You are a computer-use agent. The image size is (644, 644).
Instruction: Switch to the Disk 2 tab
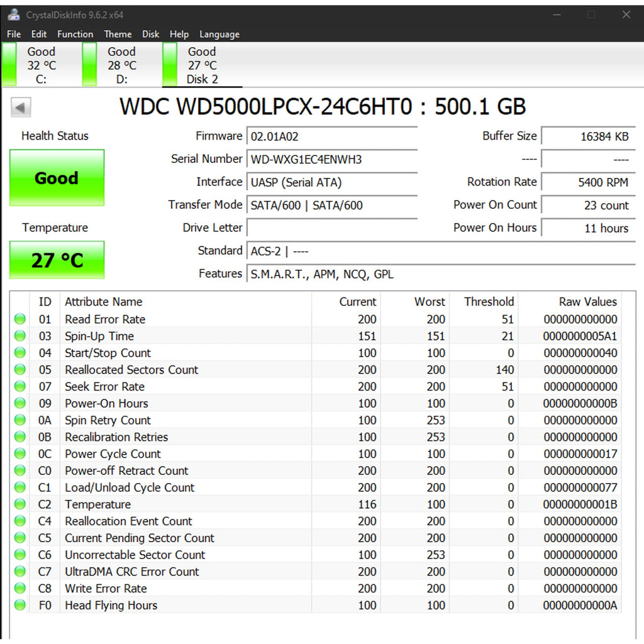[x=201, y=65]
